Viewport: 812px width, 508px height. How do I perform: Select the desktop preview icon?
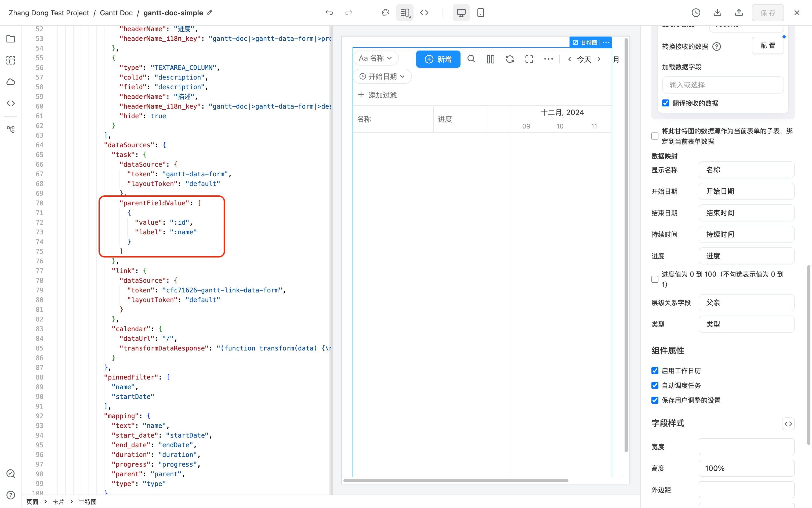(x=461, y=13)
